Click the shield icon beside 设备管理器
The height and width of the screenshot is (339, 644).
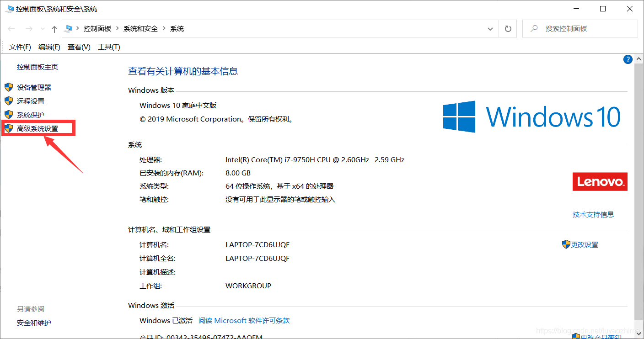pos(9,87)
